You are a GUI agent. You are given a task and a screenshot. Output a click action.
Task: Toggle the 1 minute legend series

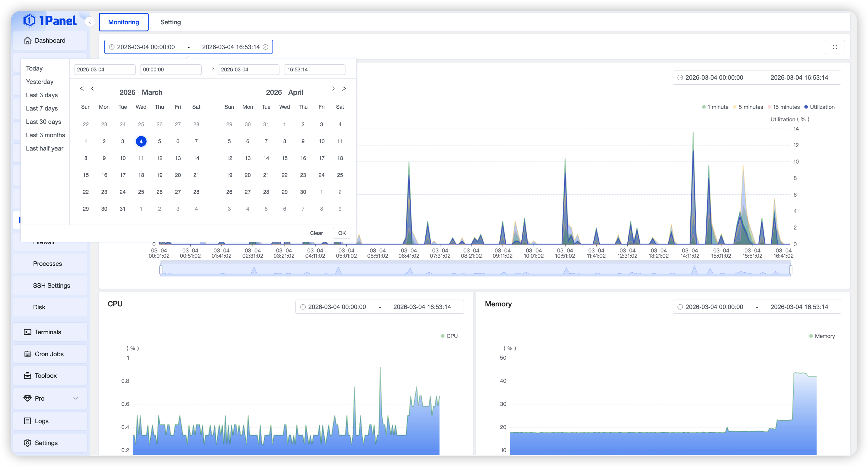tap(715, 107)
